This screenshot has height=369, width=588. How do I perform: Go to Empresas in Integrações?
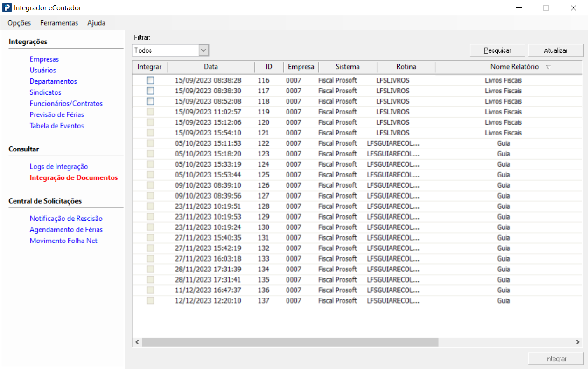(x=44, y=59)
